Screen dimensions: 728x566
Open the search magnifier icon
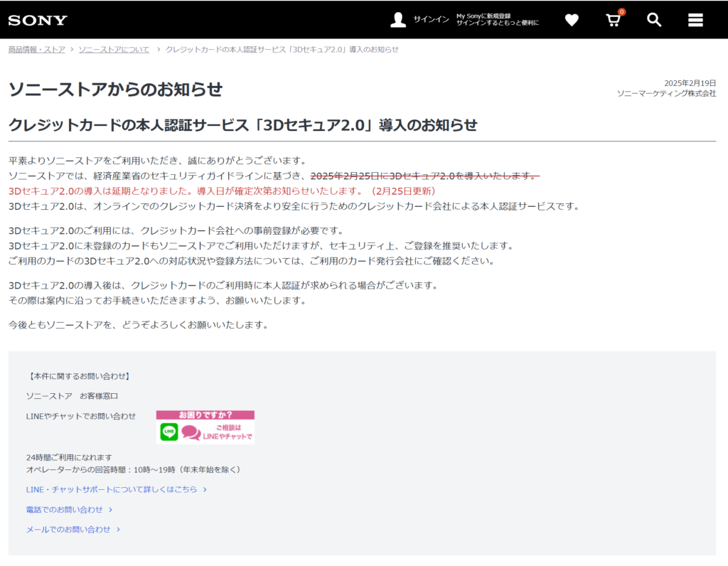pos(653,20)
